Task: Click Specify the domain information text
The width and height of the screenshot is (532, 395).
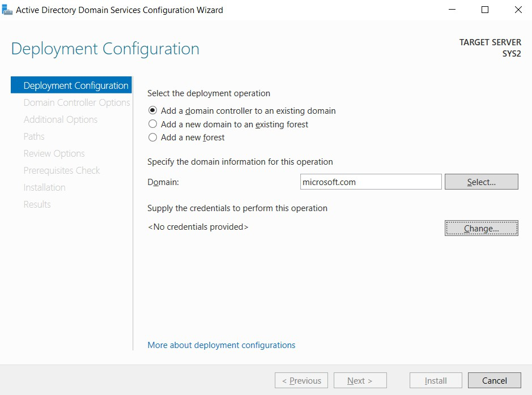Action: tap(240, 162)
